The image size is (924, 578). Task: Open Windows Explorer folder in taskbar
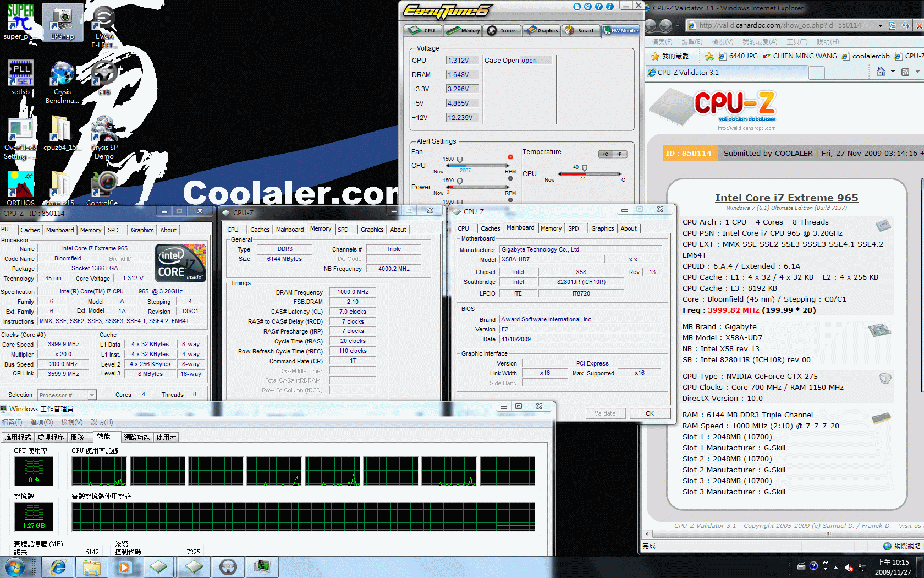pyautogui.click(x=91, y=567)
